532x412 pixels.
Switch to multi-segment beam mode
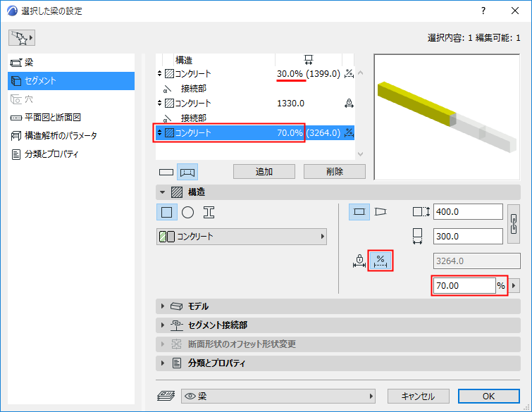tap(187, 172)
